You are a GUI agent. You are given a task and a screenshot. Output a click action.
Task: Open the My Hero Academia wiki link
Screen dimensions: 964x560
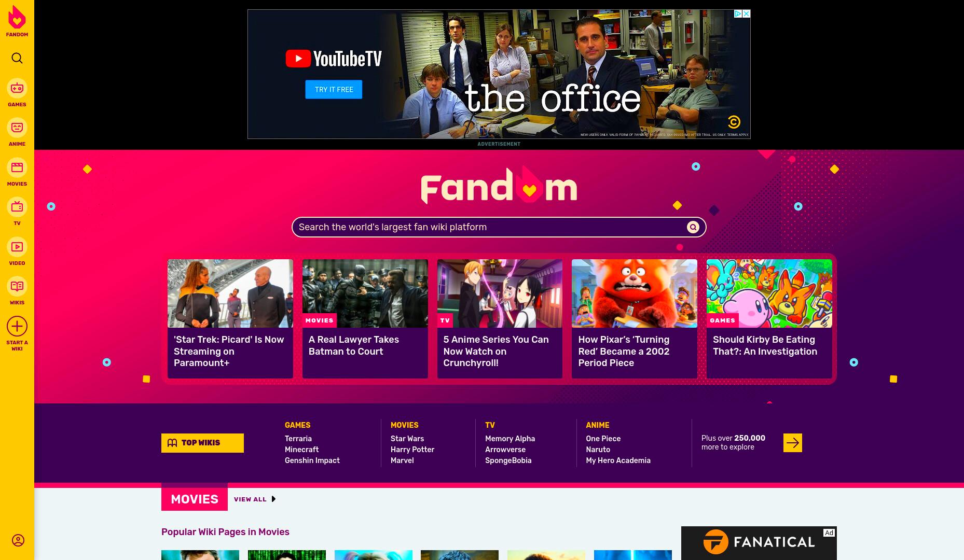click(618, 460)
